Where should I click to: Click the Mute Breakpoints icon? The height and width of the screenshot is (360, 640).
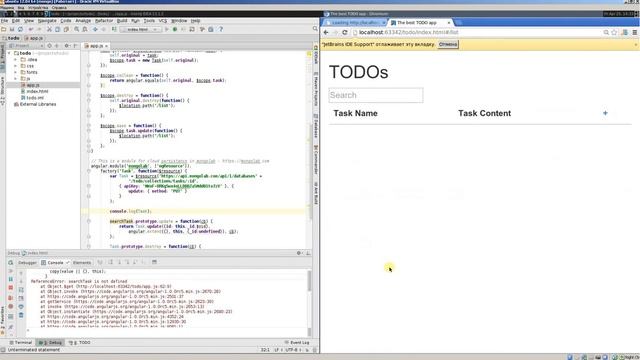pyautogui.click(x=11, y=307)
